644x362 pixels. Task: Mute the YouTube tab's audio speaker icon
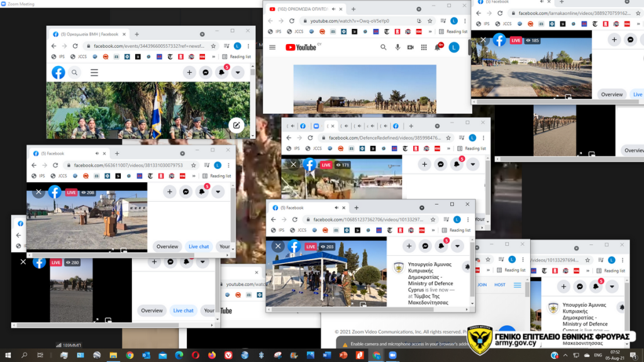click(333, 9)
